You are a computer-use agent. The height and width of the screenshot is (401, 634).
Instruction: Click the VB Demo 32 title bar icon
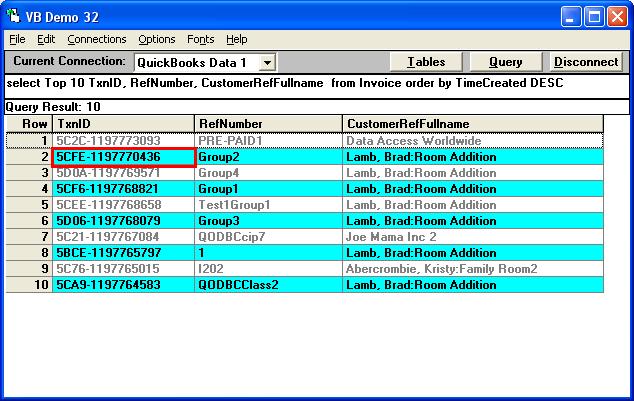[x=14, y=16]
